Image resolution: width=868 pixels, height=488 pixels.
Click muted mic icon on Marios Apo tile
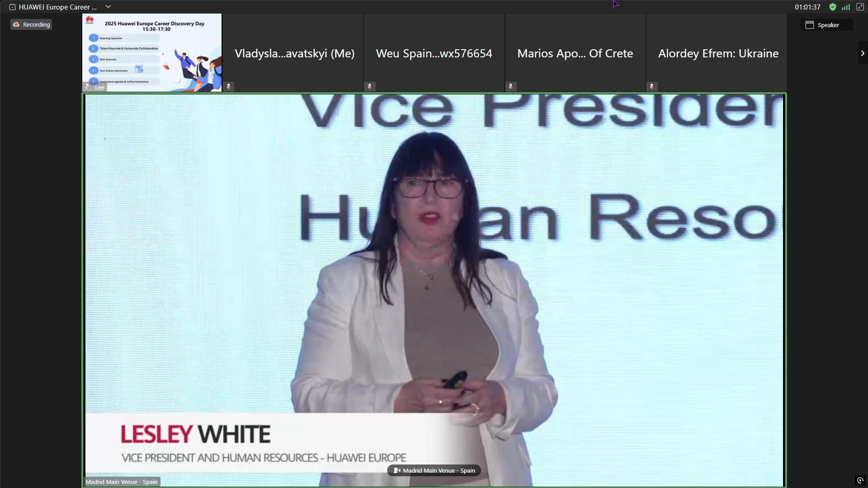point(511,86)
